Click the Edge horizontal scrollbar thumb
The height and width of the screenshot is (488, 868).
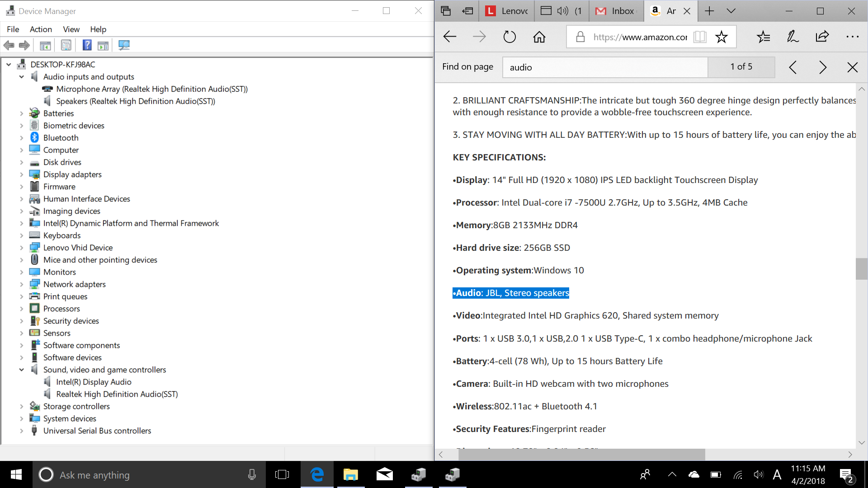(x=582, y=455)
